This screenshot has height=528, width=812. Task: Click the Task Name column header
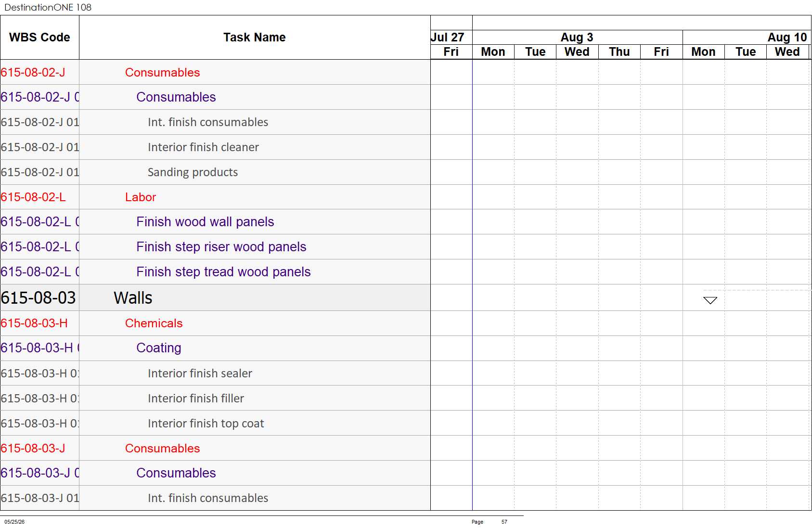[x=255, y=38]
